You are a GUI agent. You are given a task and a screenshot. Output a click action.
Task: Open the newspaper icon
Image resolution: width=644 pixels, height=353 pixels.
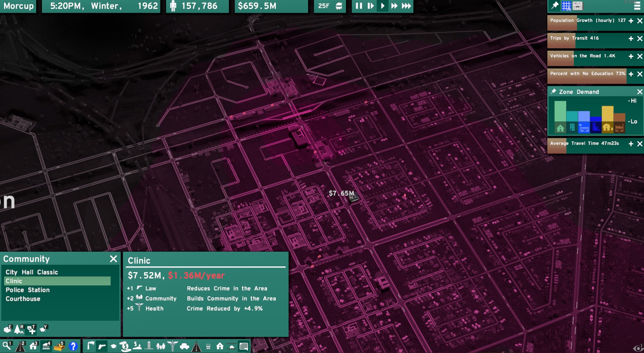(x=578, y=6)
